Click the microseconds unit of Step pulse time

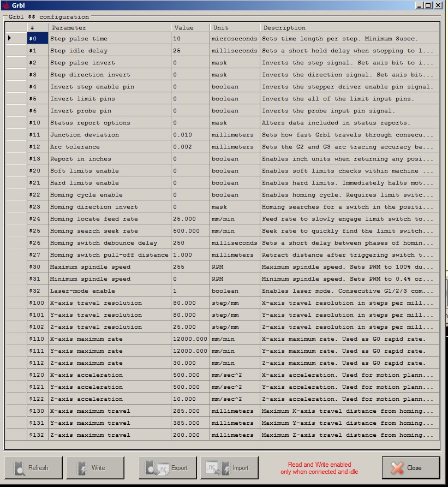coord(235,38)
